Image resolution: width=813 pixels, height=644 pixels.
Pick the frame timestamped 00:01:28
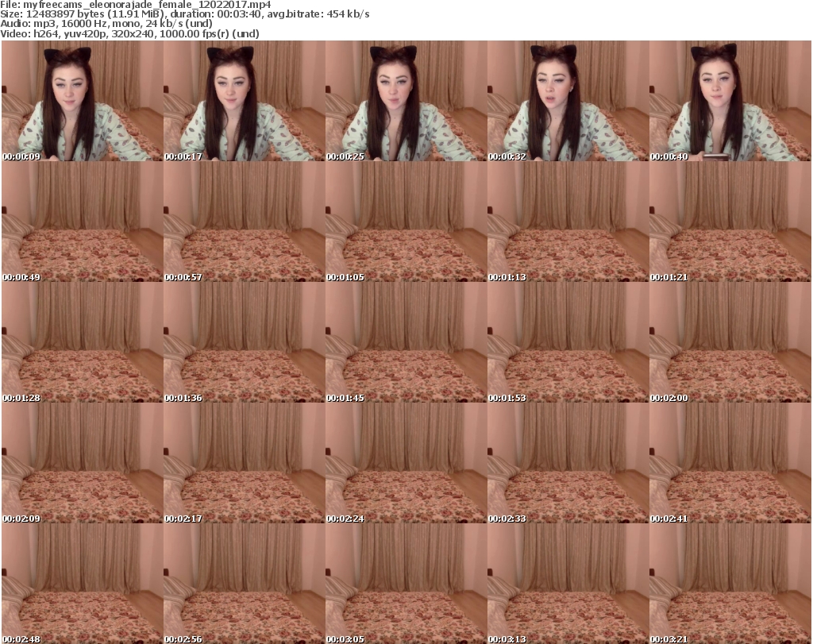click(83, 343)
